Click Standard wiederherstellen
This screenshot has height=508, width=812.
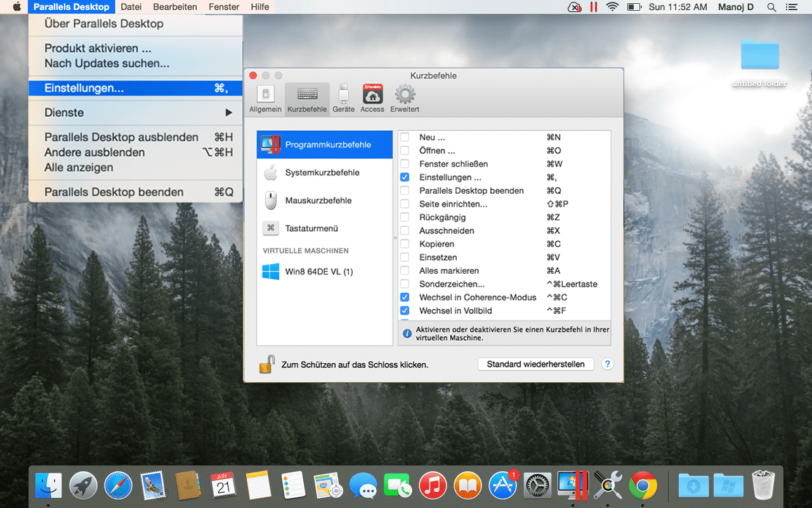535,364
